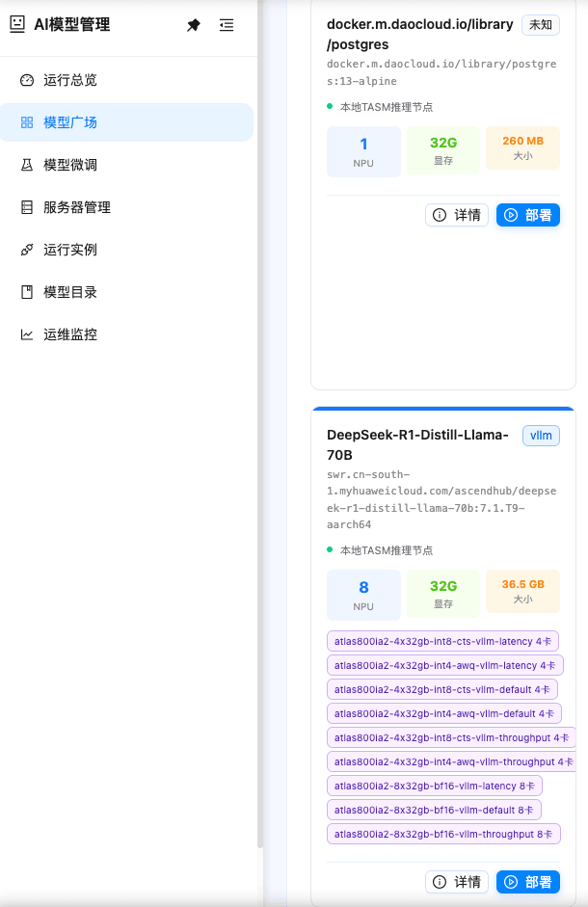
Task: Collapse the sidebar menu with fold icon
Action: [227, 25]
